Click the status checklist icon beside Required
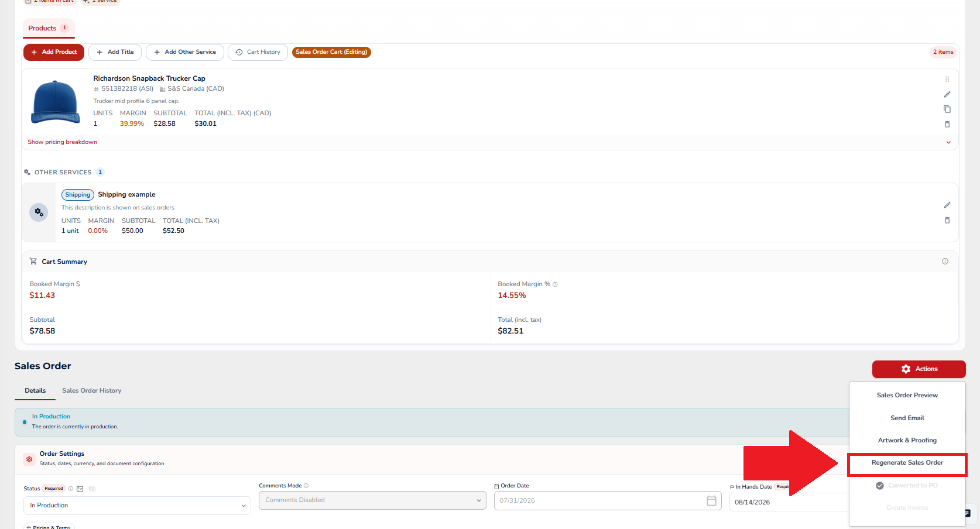The width and height of the screenshot is (980, 529). pos(80,489)
